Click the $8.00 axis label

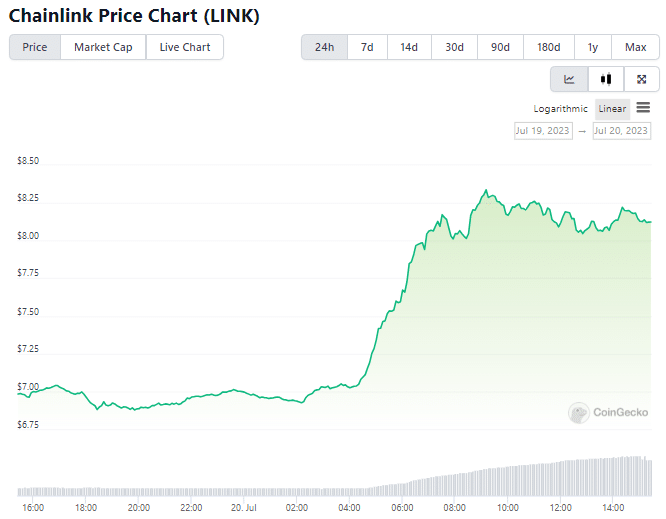(28, 236)
